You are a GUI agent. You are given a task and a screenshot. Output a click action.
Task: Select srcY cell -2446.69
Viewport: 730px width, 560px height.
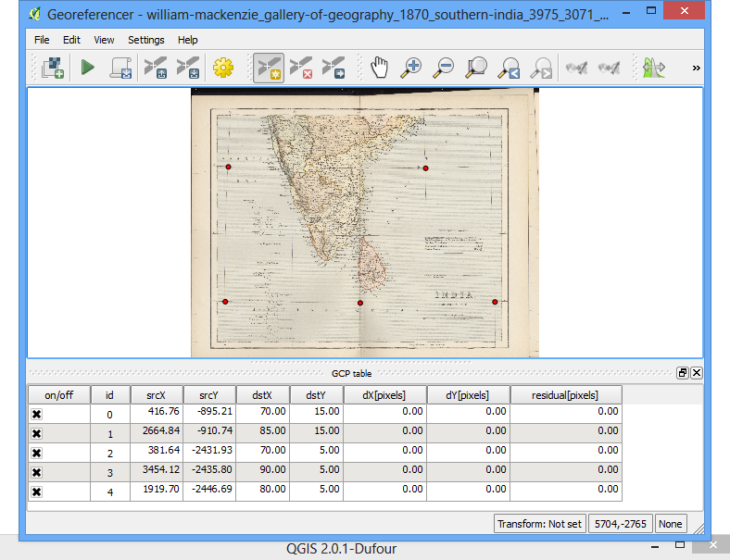point(209,492)
